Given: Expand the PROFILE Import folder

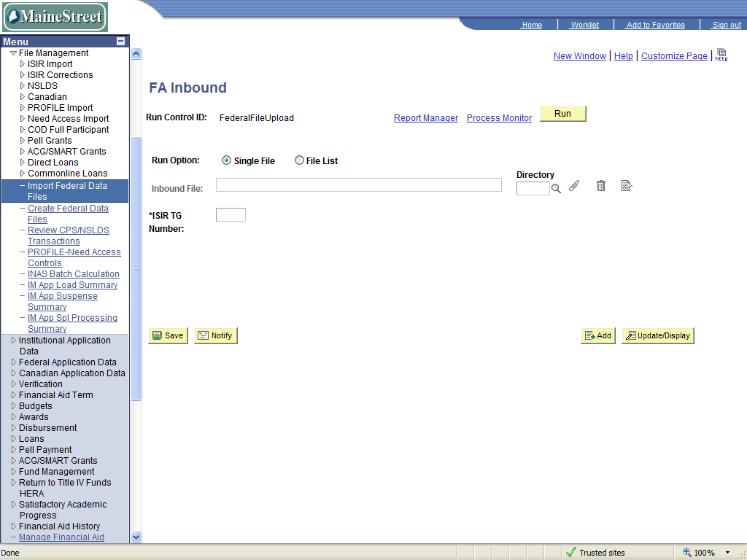Looking at the screenshot, I should [23, 108].
